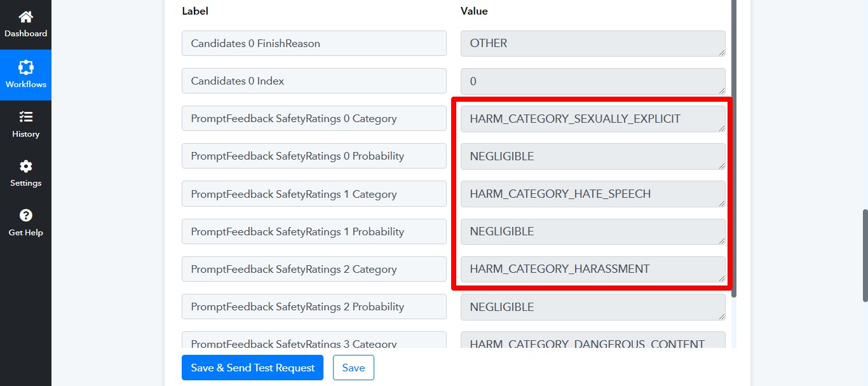Select HARM_CATEGORY_SEXUALLY_EXPLICIT value field

[x=593, y=119]
